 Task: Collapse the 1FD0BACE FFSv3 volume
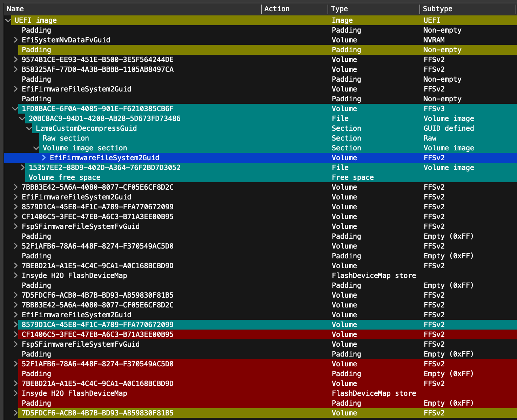pyautogui.click(x=15, y=109)
